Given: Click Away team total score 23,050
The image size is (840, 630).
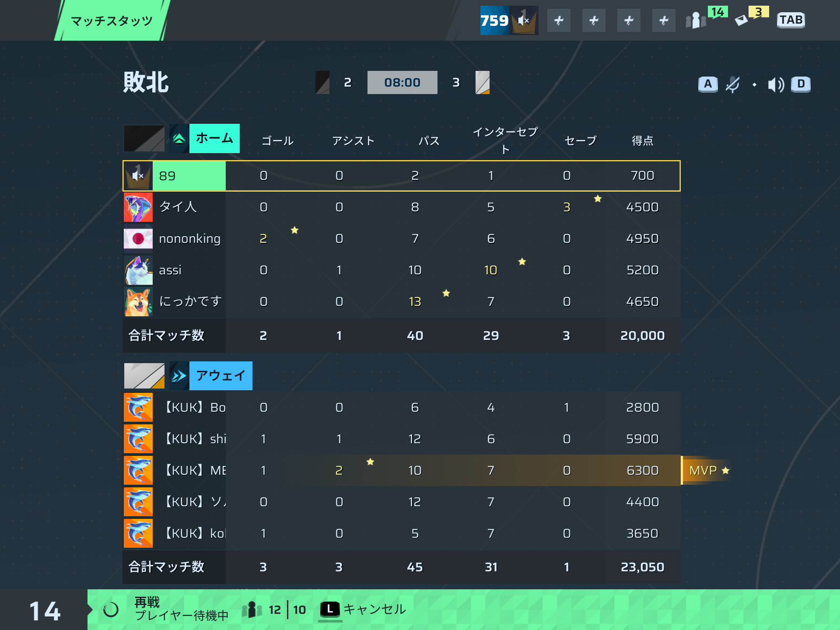Looking at the screenshot, I should (x=642, y=567).
